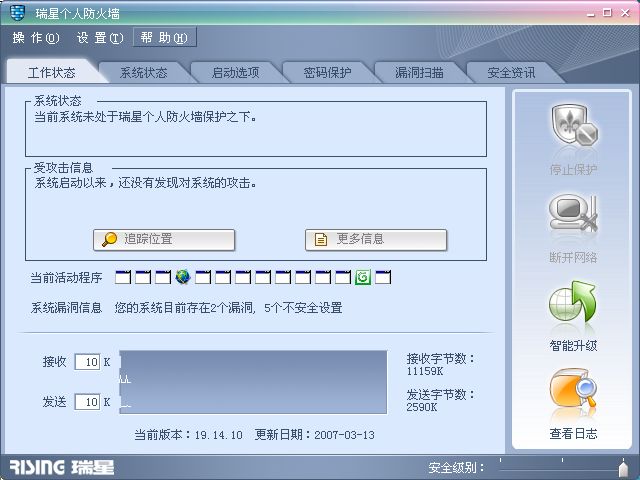Click the 断开网络 computer icon
The image size is (640, 480).
pos(573,213)
